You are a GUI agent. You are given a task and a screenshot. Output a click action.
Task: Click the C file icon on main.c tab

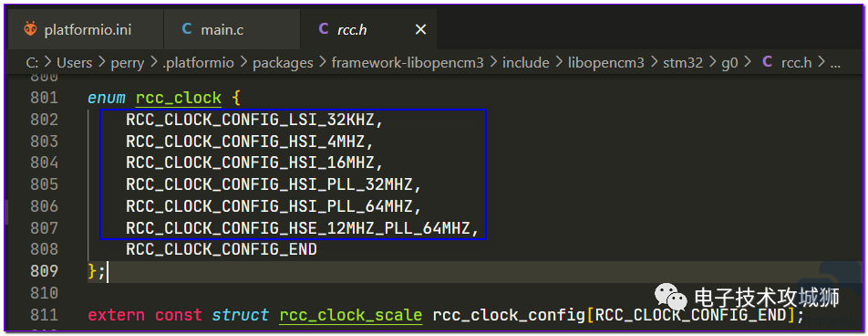pyautogui.click(x=187, y=29)
